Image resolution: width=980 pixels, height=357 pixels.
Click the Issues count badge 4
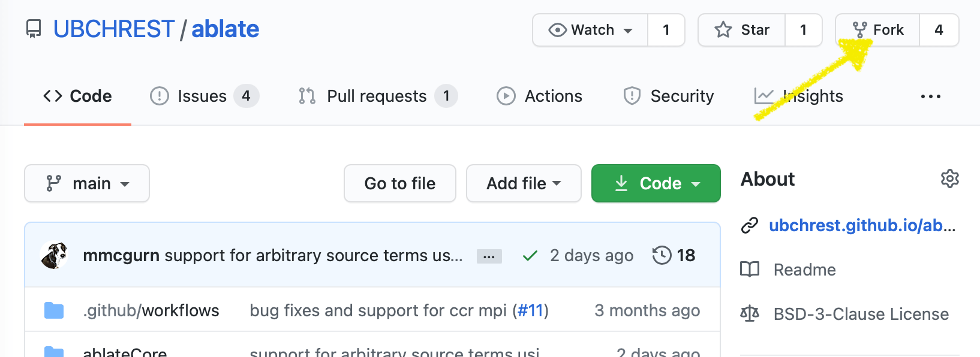(246, 96)
